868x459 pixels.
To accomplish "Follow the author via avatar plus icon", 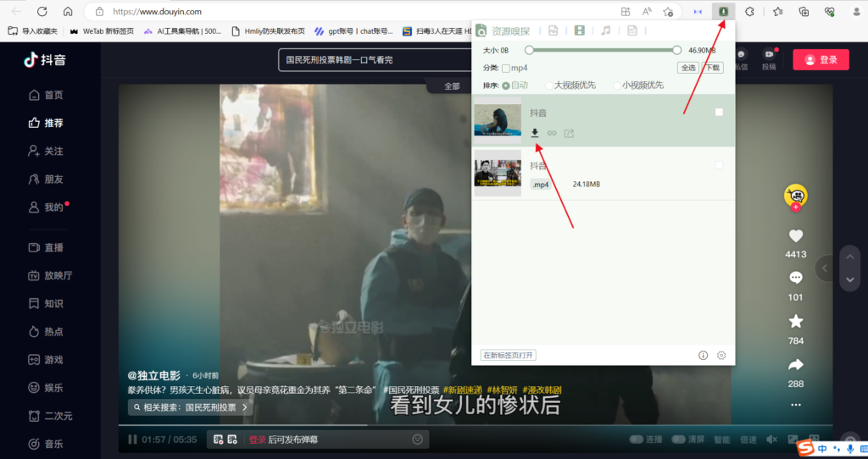I will [795, 207].
